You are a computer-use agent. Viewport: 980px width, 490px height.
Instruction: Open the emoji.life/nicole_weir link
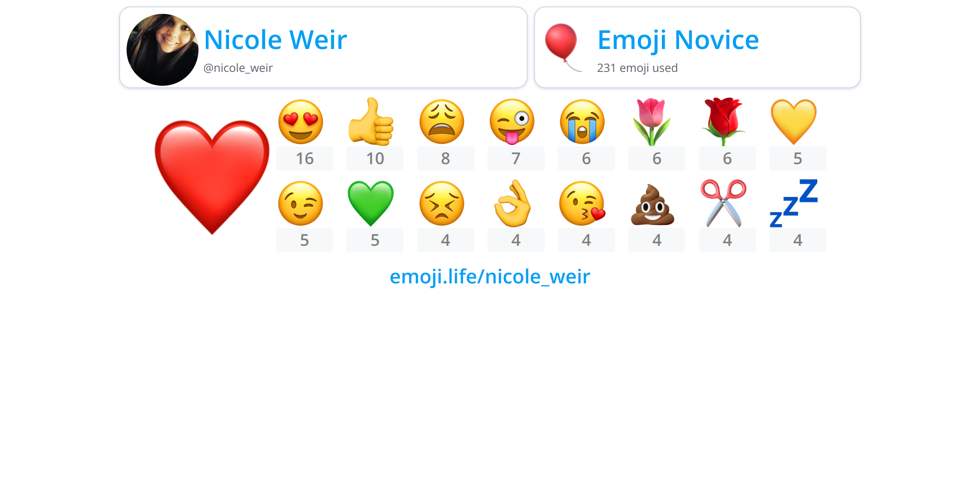490,277
